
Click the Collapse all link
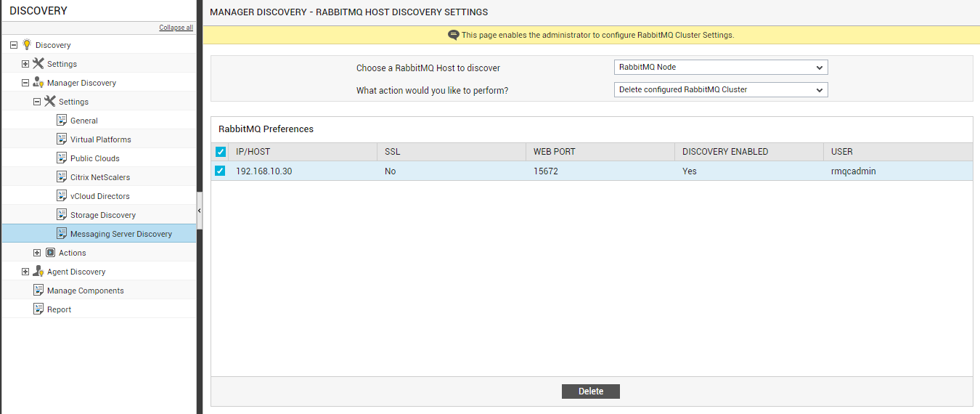pos(176,28)
